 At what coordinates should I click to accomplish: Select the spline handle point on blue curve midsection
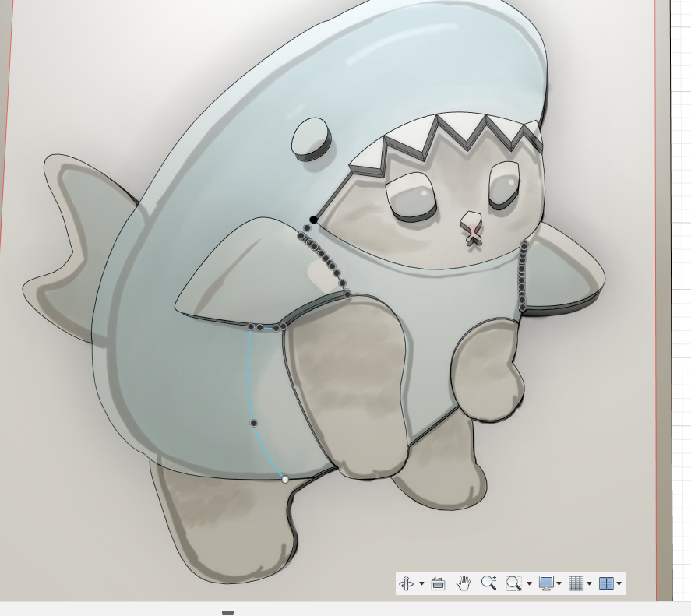tap(254, 423)
